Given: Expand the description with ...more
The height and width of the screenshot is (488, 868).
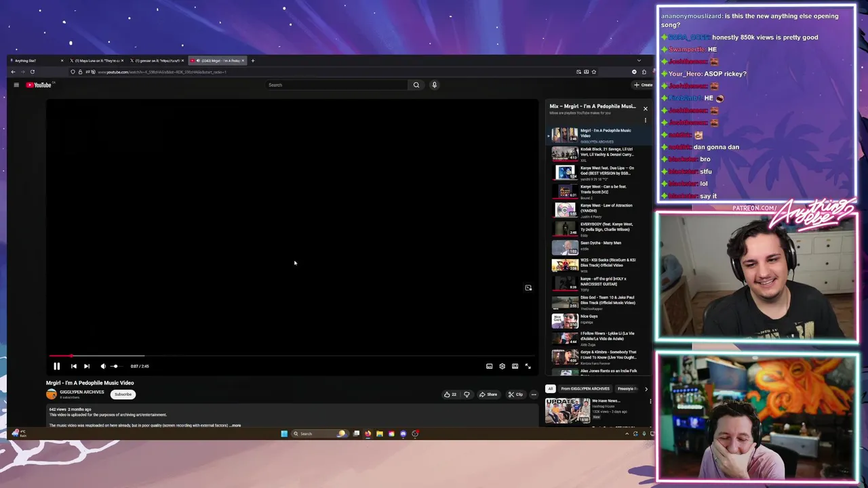Looking at the screenshot, I should [x=235, y=426].
